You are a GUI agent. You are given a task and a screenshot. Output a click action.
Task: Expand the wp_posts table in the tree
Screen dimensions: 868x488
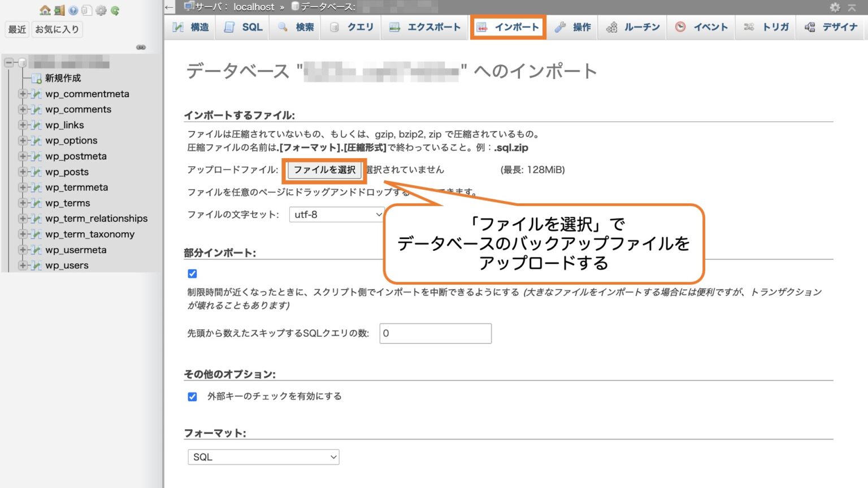click(x=23, y=172)
